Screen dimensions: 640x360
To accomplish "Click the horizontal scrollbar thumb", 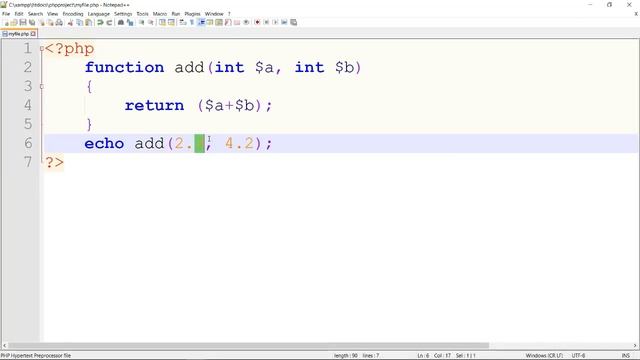I will pyautogui.click(x=249, y=345).
